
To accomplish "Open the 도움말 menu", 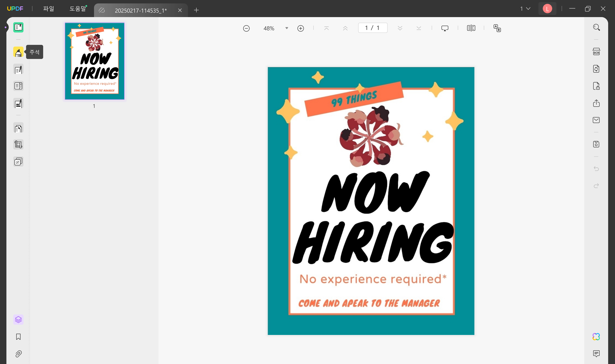I will pos(78,9).
